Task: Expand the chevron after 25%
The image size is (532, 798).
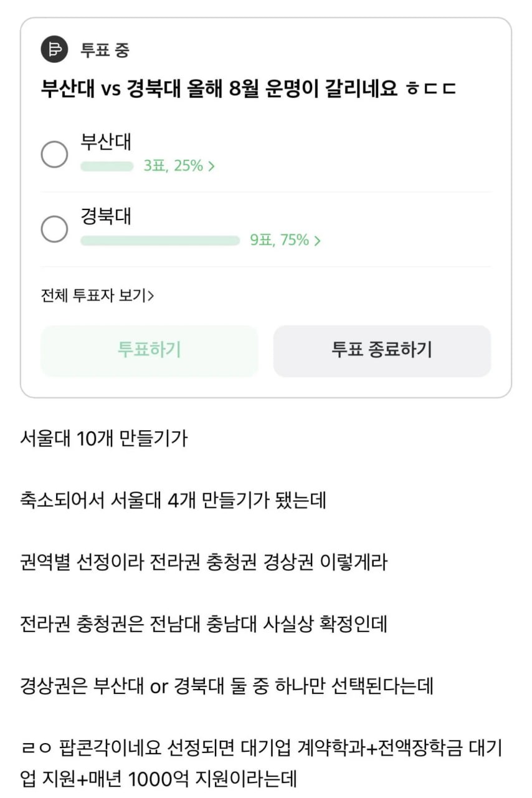Action: click(212, 166)
